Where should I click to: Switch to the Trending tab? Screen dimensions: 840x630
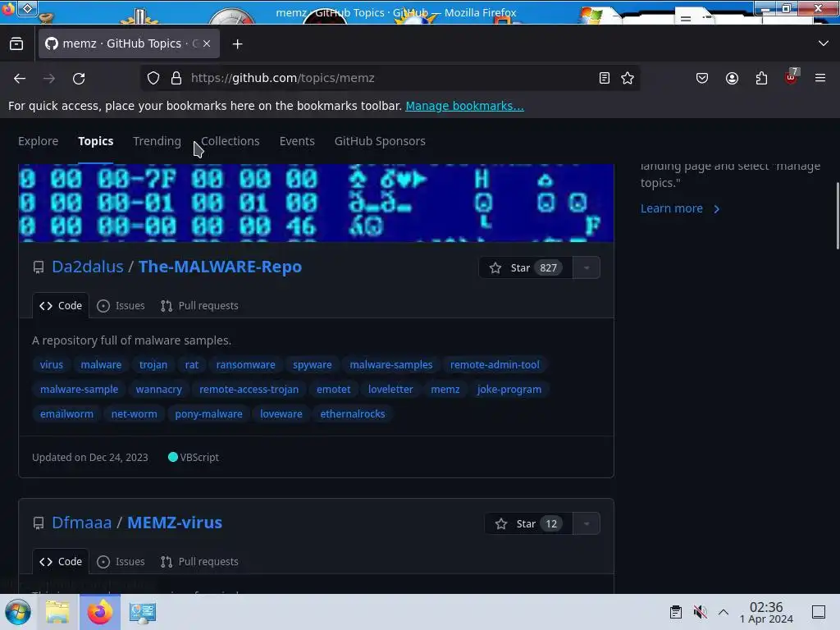tap(157, 141)
